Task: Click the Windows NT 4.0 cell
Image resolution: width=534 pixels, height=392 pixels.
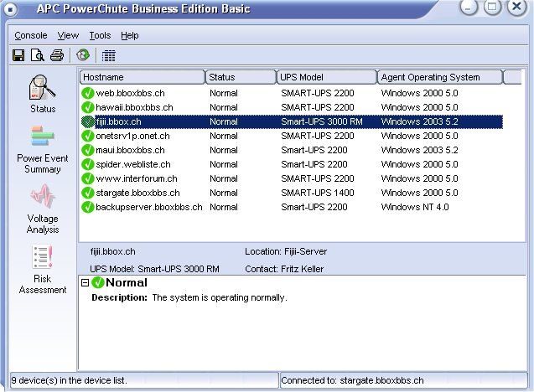Action: tap(415, 207)
